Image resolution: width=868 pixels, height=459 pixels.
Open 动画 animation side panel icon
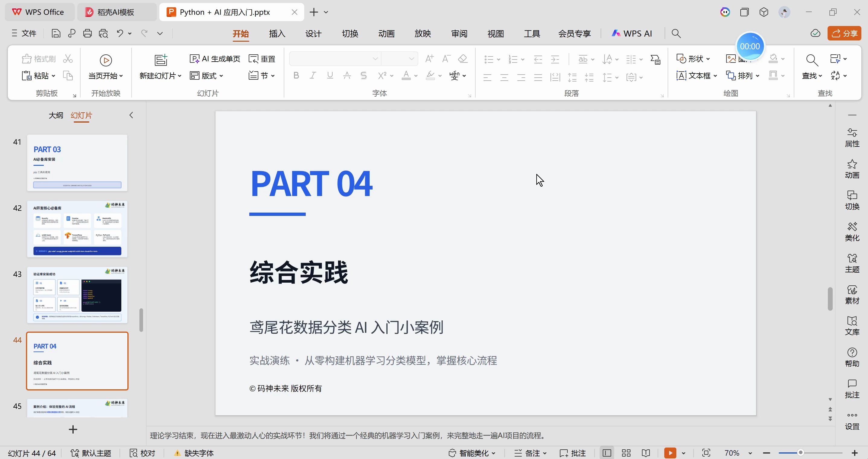852,169
